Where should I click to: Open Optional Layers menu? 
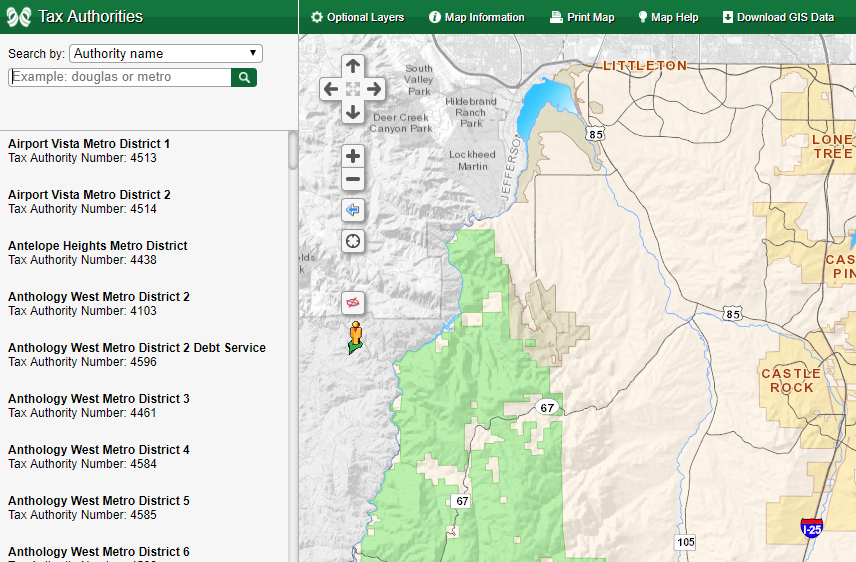click(358, 17)
